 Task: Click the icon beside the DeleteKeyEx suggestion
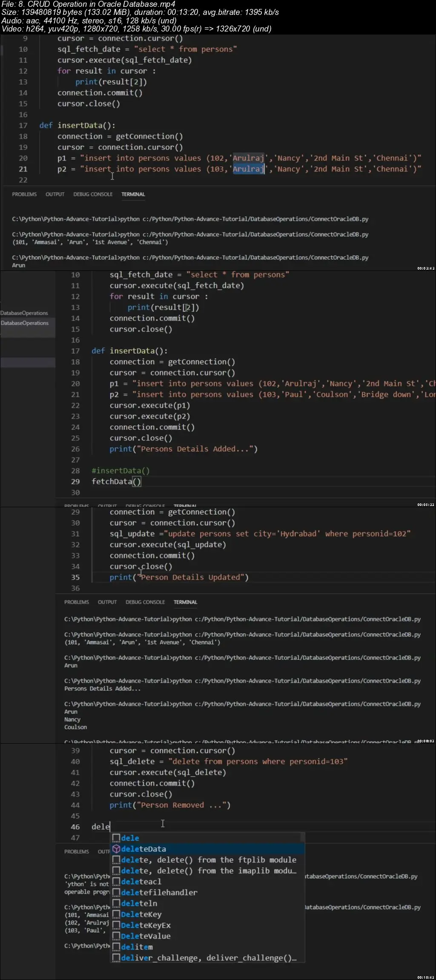point(116,925)
